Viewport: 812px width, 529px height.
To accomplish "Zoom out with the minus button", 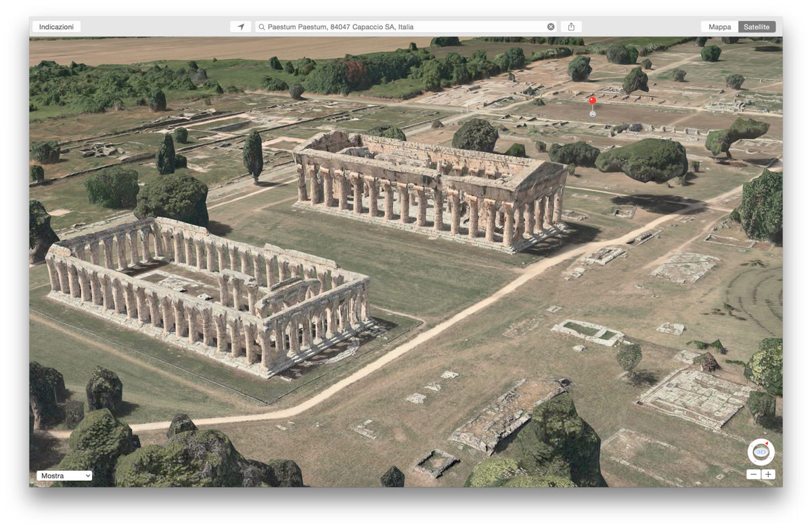I will (x=753, y=475).
